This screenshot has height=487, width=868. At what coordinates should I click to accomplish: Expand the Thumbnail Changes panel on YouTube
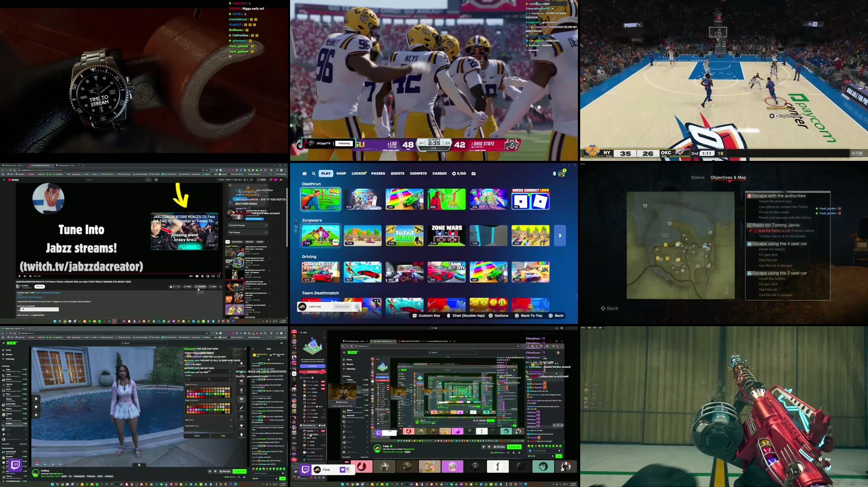click(247, 225)
